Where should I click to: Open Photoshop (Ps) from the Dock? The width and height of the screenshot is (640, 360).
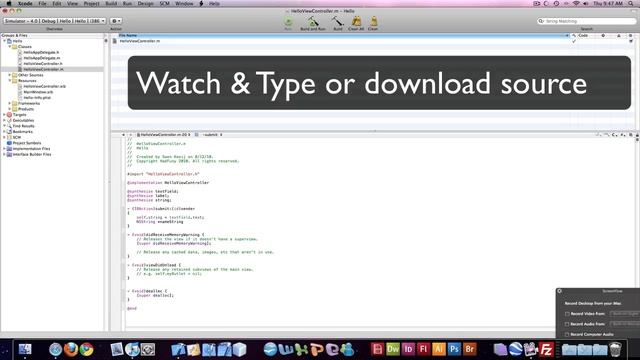coord(454,349)
